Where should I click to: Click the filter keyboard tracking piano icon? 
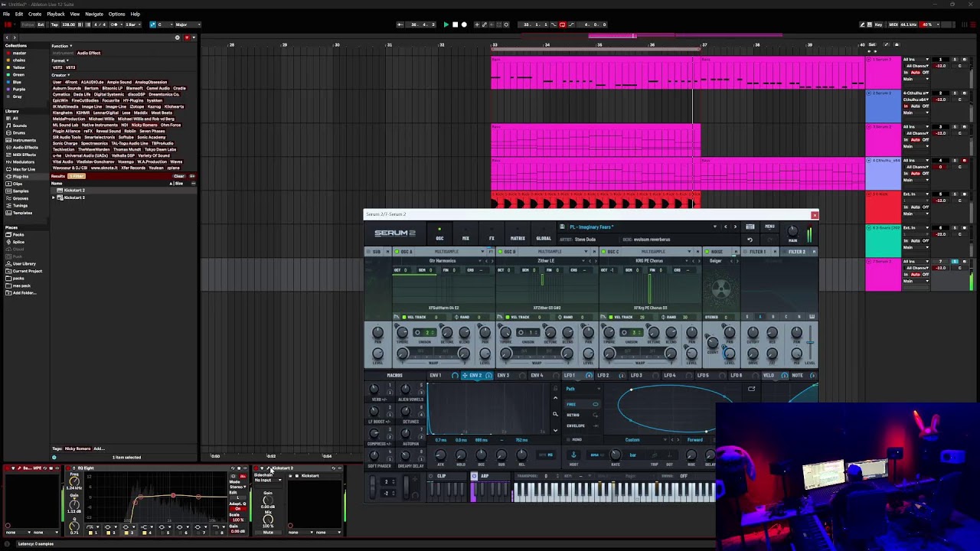point(811,317)
